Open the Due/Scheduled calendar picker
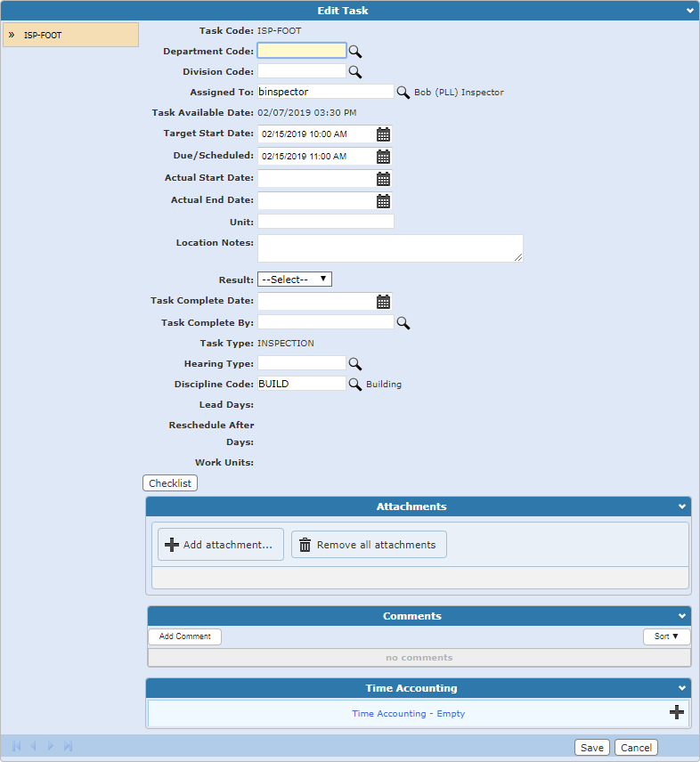 coord(383,157)
